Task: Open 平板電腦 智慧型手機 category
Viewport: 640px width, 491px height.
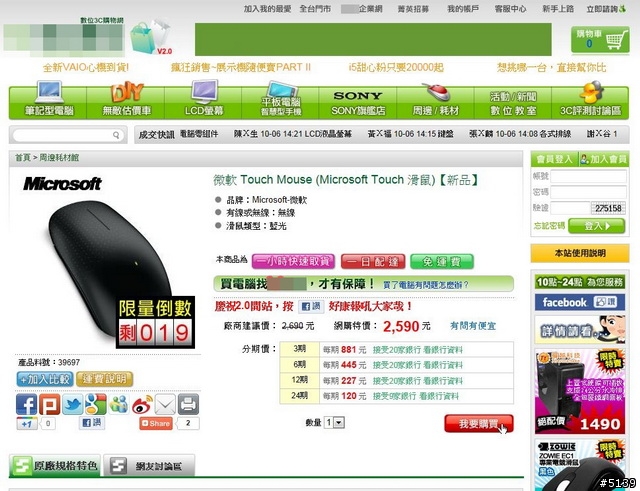Action: [x=280, y=100]
